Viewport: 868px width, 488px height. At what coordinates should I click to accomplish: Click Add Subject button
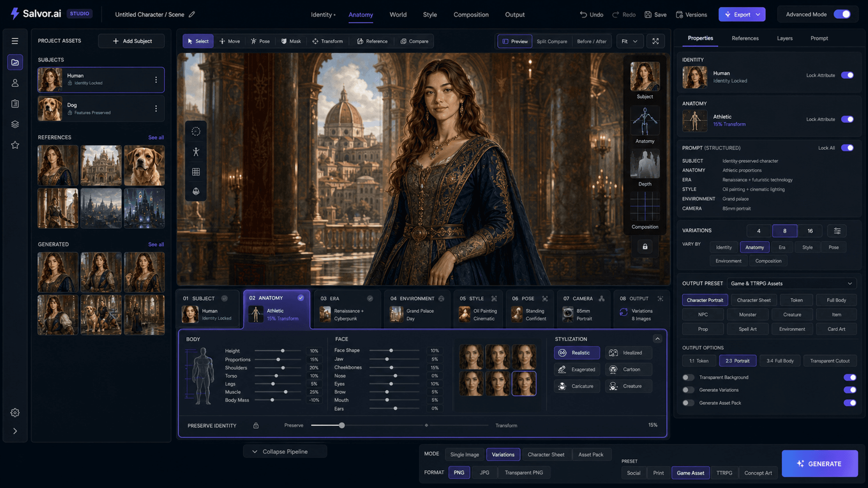click(x=132, y=41)
